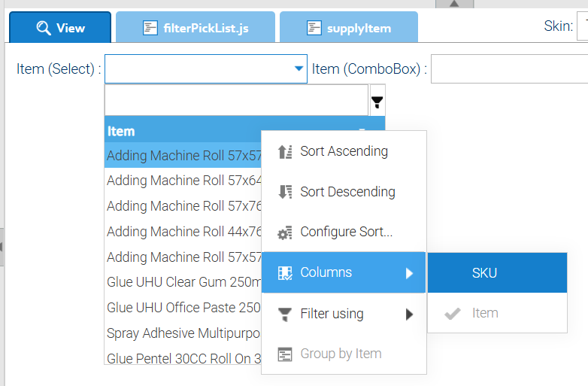The image size is (588, 386).
Task: Expand the Filter using submenu arrow
Action: [410, 314]
